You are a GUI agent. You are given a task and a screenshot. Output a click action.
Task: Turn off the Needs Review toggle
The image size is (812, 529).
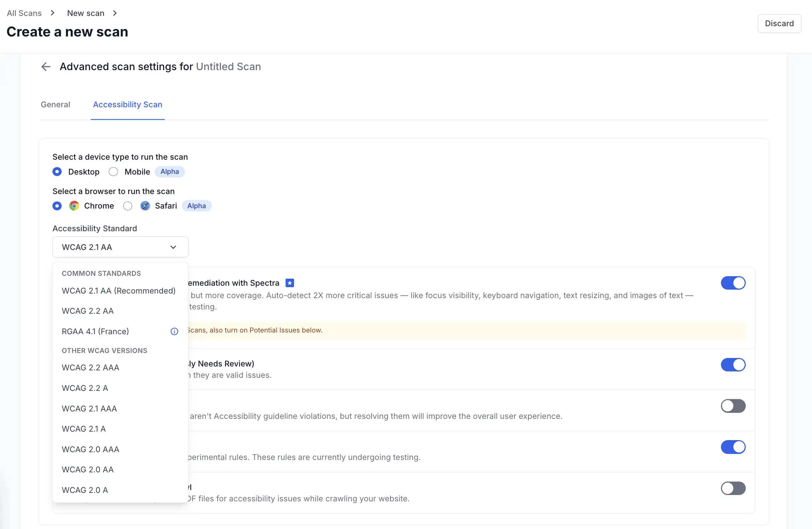coord(733,365)
